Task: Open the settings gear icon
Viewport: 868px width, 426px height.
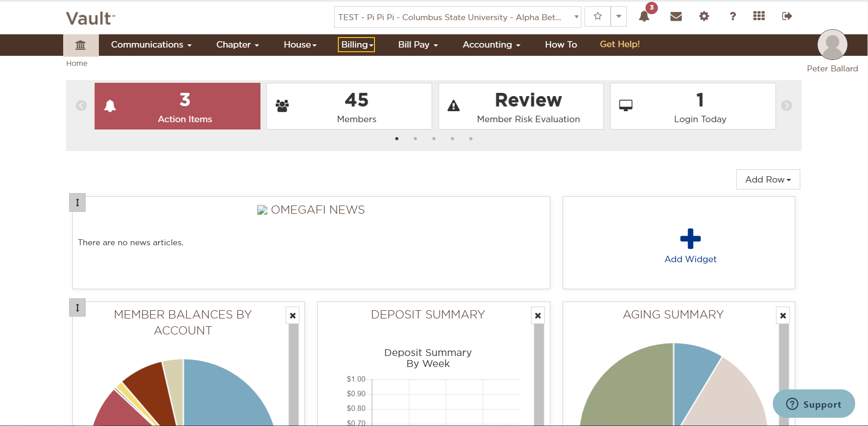Action: [704, 16]
